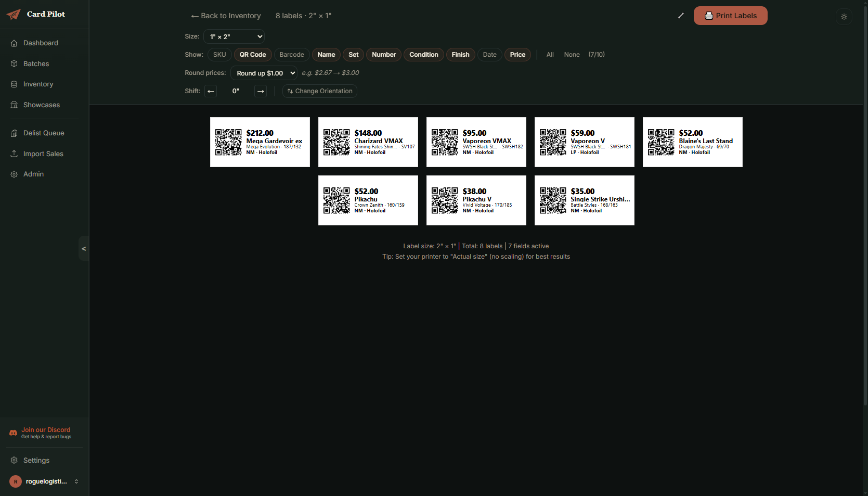This screenshot has height=496, width=868.
Task: Disable the Condition field chip
Action: [423, 55]
